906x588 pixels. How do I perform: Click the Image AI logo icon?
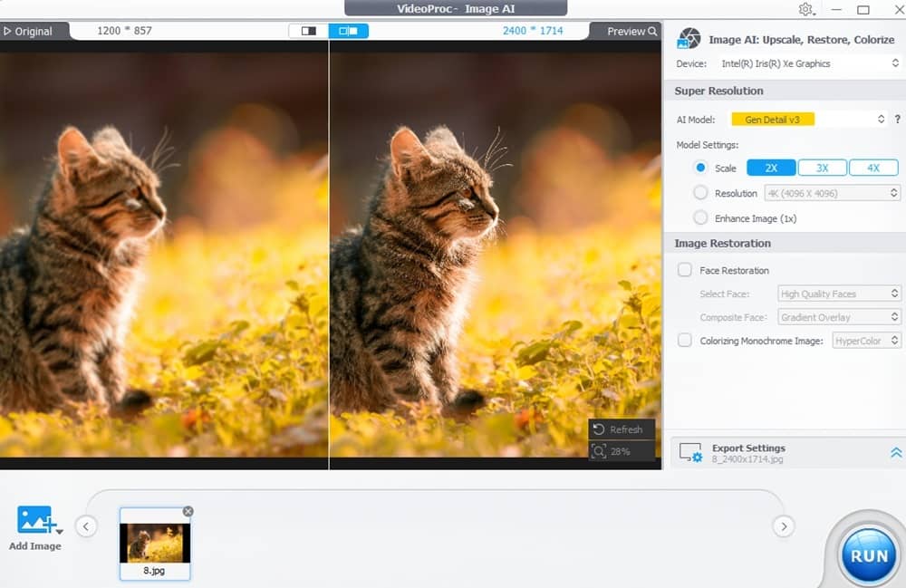[689, 37]
